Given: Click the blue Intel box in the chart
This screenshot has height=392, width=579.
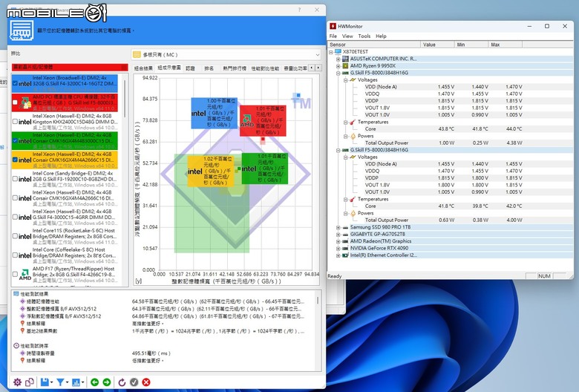Looking at the screenshot, I should tap(215, 113).
